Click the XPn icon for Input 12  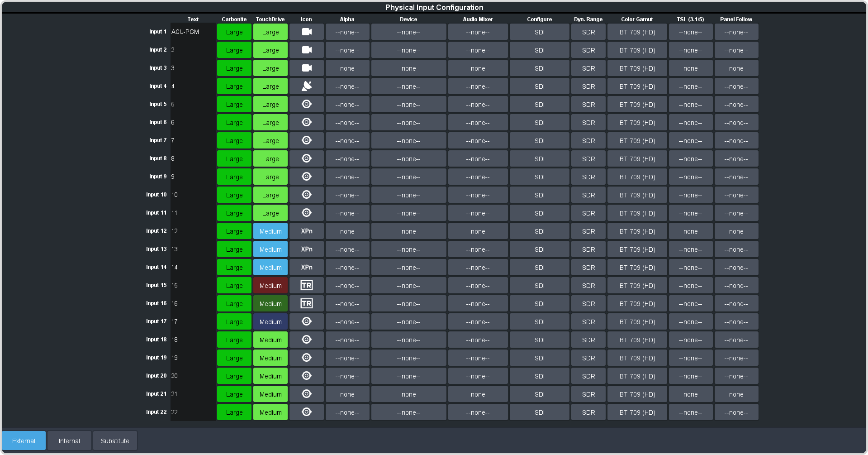[306, 231]
